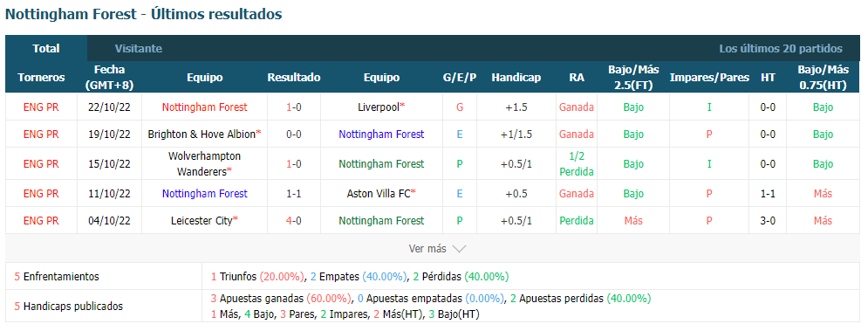Click the Ver más text
Viewport: 868px width, 331px height.
coord(427,249)
